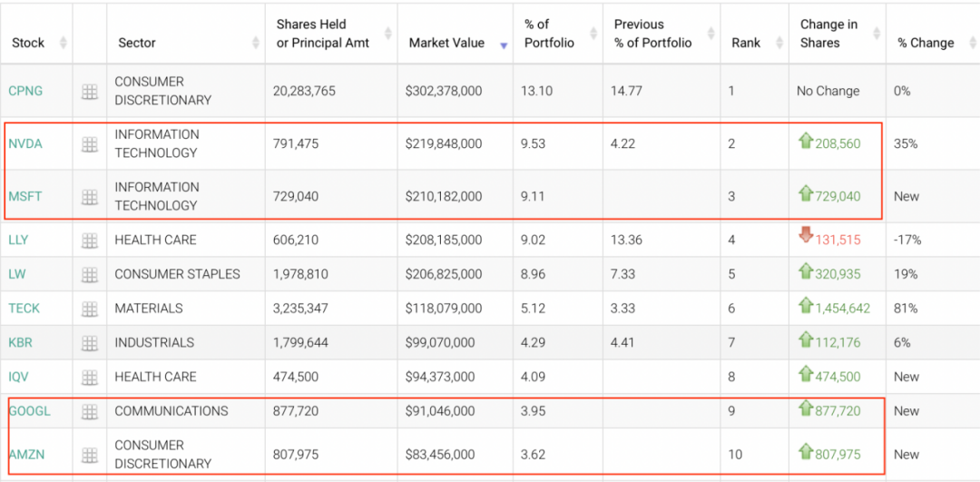Sort by % Change column

click(933, 34)
